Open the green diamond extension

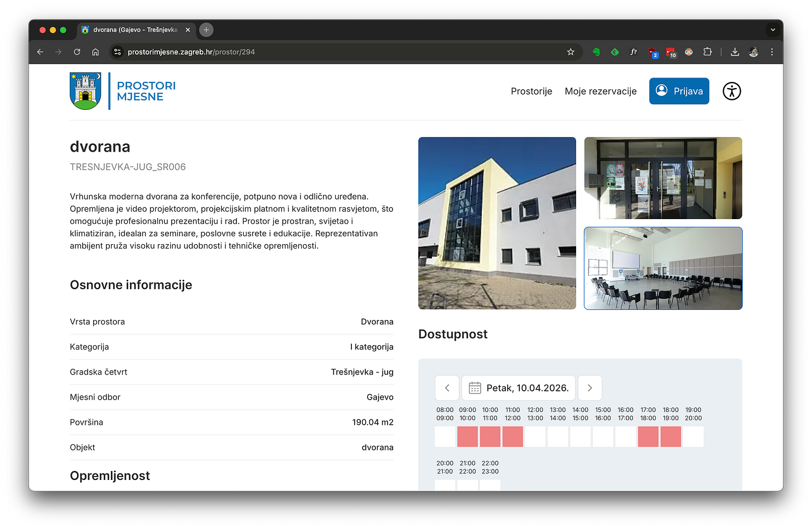click(x=615, y=52)
